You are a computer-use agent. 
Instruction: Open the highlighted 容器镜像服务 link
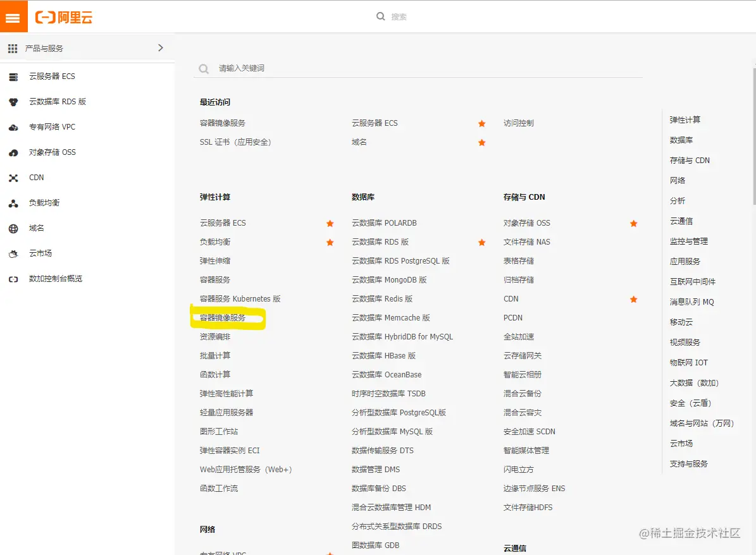tap(228, 317)
